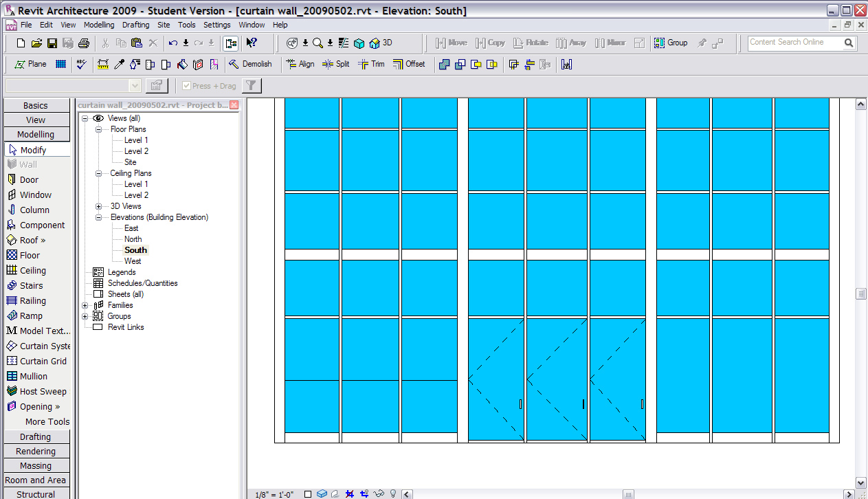Collapse the Floor Plans tree node
The height and width of the screenshot is (499, 868).
[x=98, y=129]
